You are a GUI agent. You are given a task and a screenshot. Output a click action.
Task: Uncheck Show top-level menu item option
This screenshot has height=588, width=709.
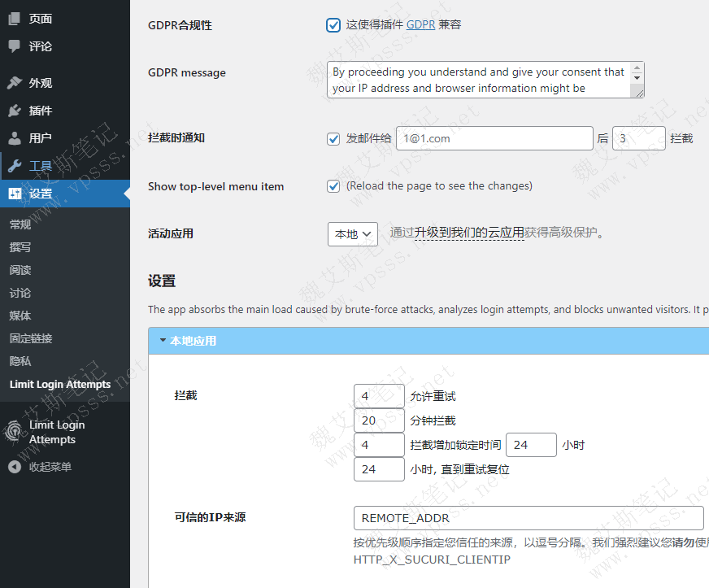pyautogui.click(x=333, y=186)
